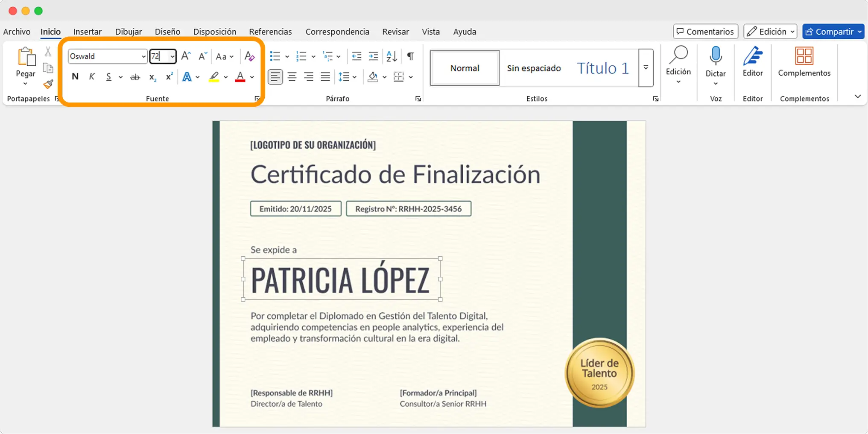Click the Pegar clipboard icon
Viewport: 868px width, 434px height.
tap(26, 57)
